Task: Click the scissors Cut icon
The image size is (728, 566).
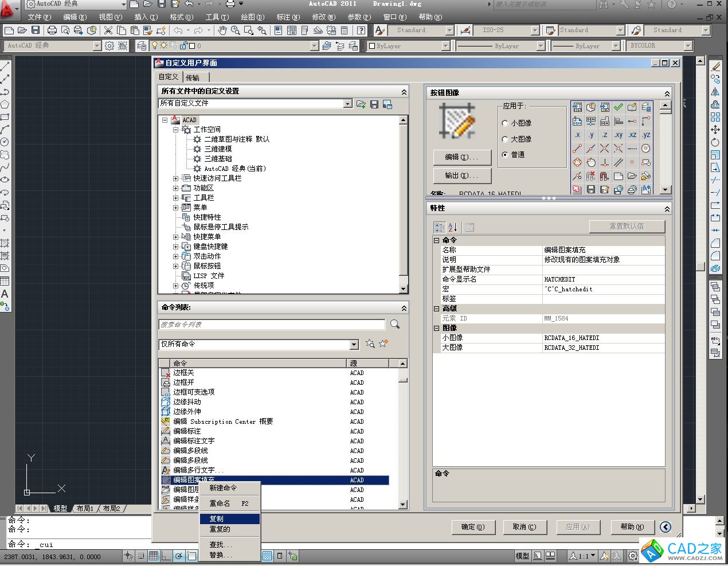Action: coord(108,30)
